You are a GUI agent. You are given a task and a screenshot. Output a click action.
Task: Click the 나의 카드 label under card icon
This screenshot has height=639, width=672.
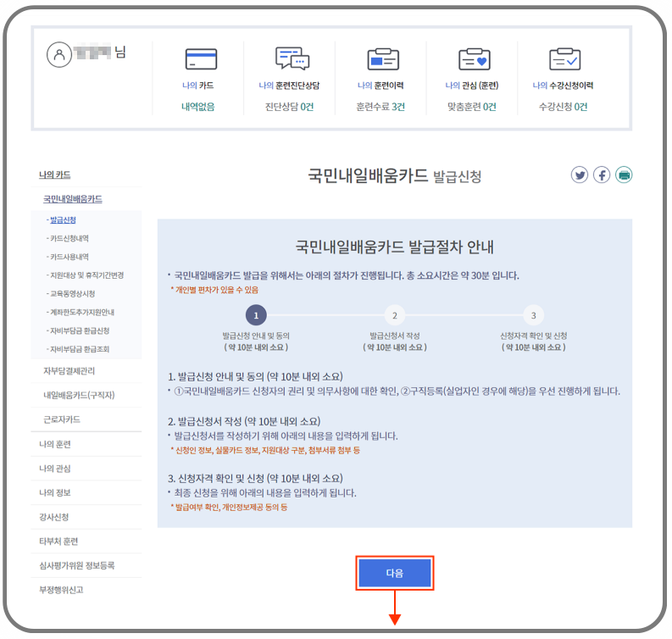[198, 86]
